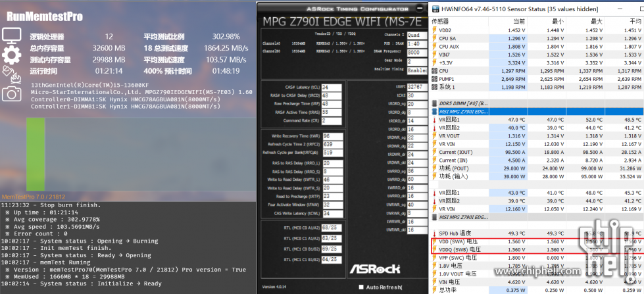The height and width of the screenshot is (294, 644).
Task: Enable the Auto Refresh checkbox in Timing Configurator
Action: [361, 287]
